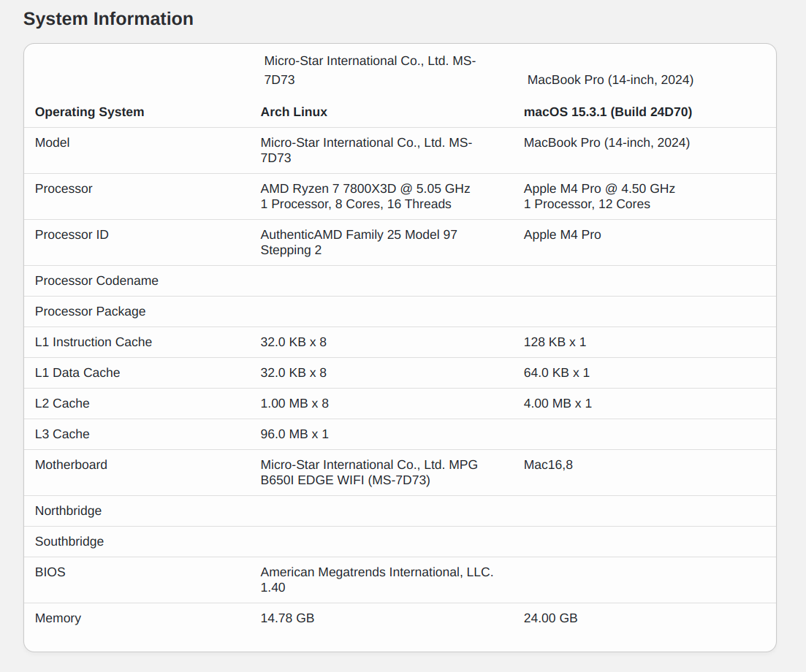The image size is (806, 672).
Task: Select '1 Processor, 12 Cores' text
Action: (x=587, y=204)
